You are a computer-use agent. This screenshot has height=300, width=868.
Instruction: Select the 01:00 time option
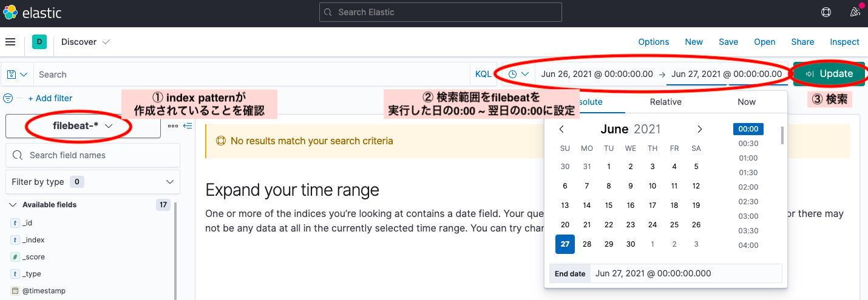[748, 158]
